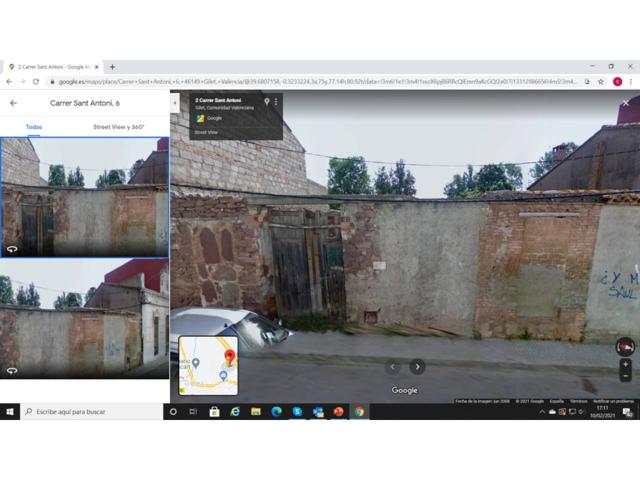Select the first street view thumbnail with wooden door
This screenshot has width=640, height=480.
(85, 198)
